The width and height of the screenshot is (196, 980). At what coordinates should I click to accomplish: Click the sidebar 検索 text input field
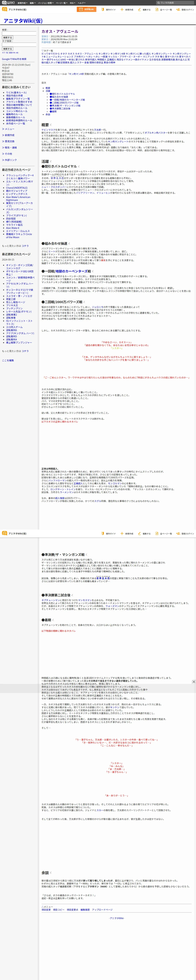click(x=19, y=33)
